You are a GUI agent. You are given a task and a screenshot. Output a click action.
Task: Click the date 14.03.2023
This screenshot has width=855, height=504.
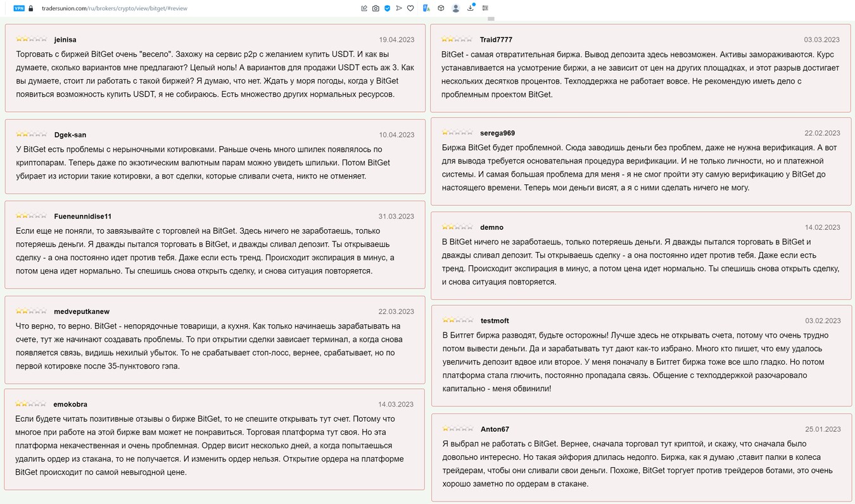396,405
